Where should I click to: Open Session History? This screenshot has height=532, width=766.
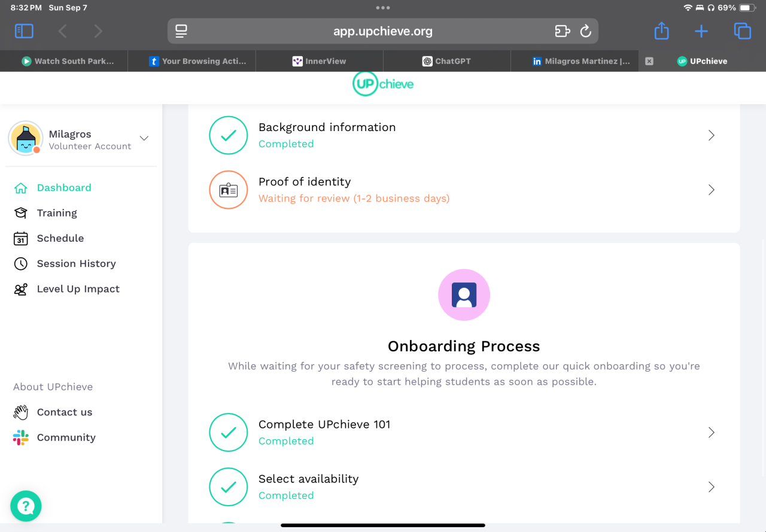tap(77, 263)
